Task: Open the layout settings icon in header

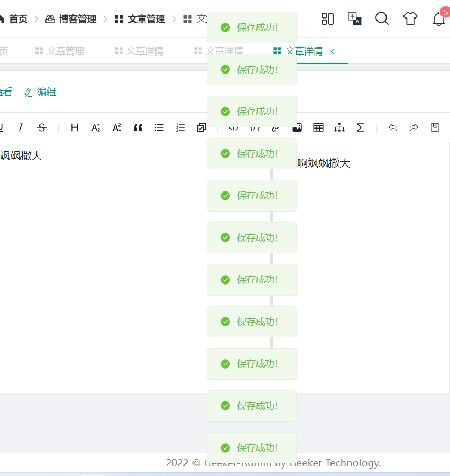Action: pyautogui.click(x=327, y=19)
